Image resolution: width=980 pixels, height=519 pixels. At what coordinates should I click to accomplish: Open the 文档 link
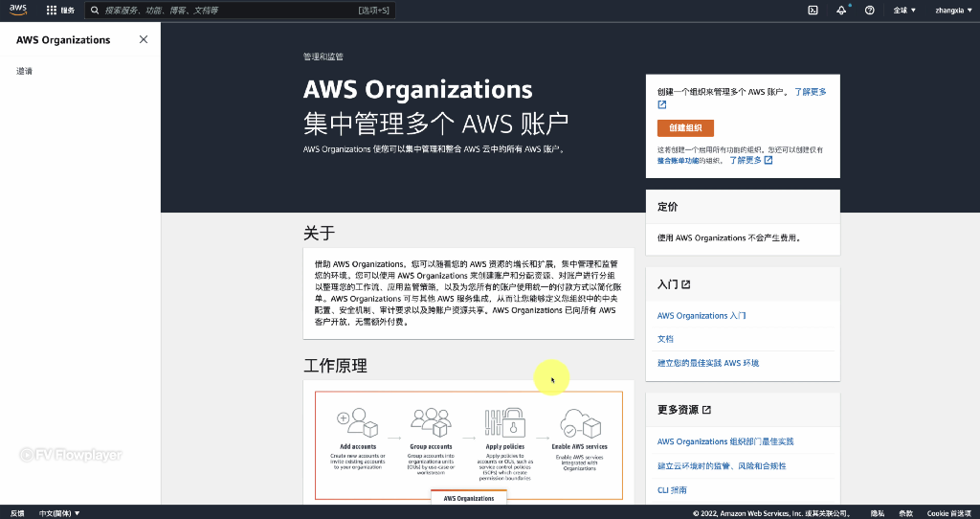coord(665,339)
